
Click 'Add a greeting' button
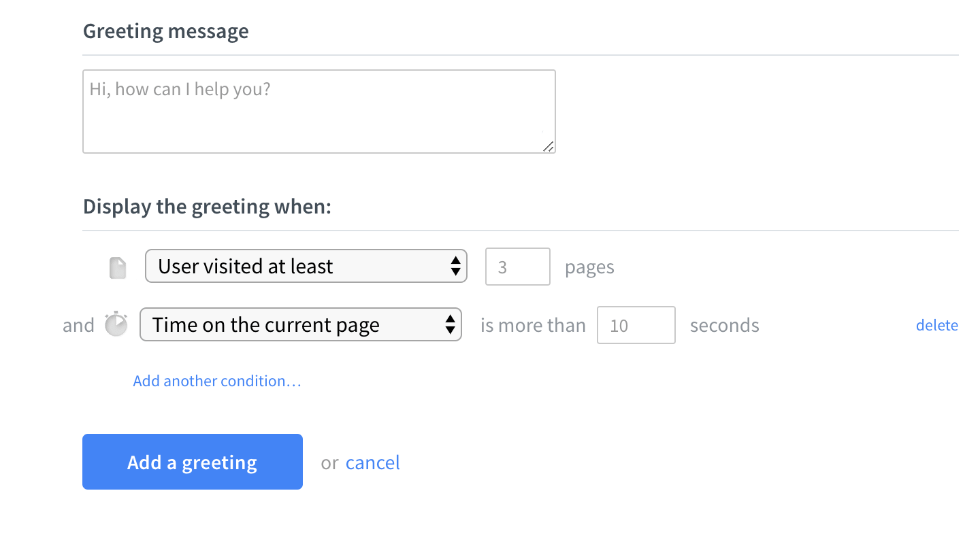[192, 462]
